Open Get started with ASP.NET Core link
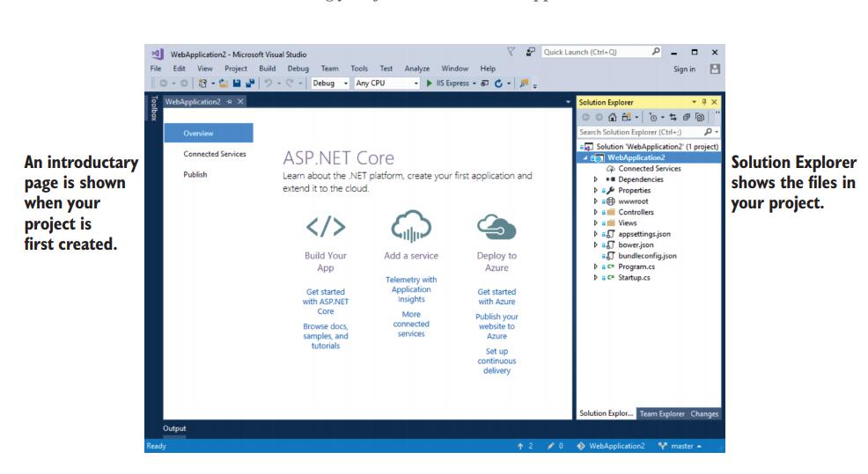This screenshot has width=868, height=474. 326,302
